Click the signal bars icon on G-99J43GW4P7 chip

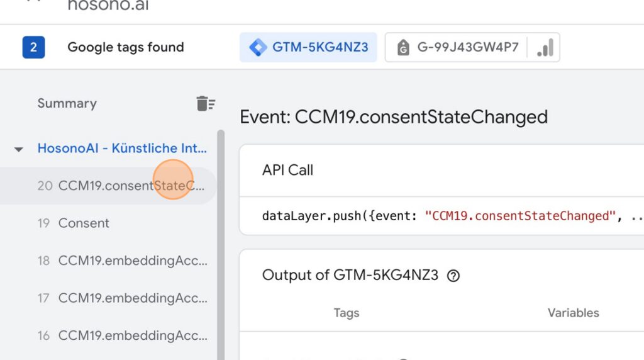coord(545,47)
